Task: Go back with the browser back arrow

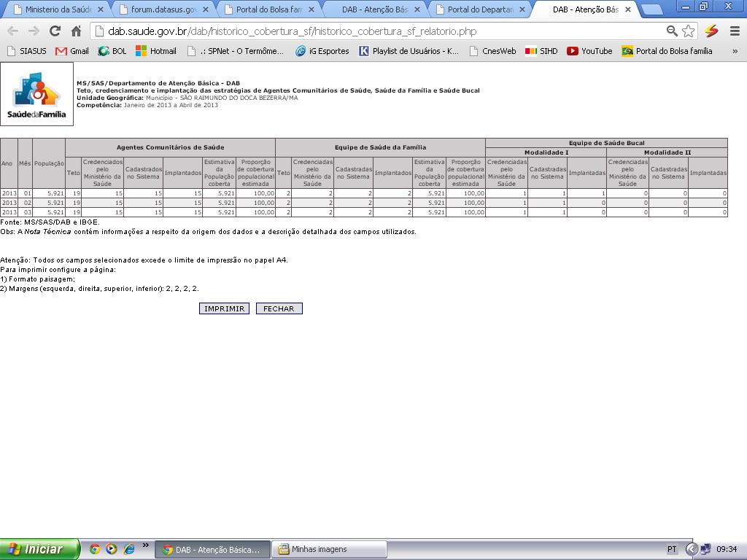Action: (x=13, y=31)
